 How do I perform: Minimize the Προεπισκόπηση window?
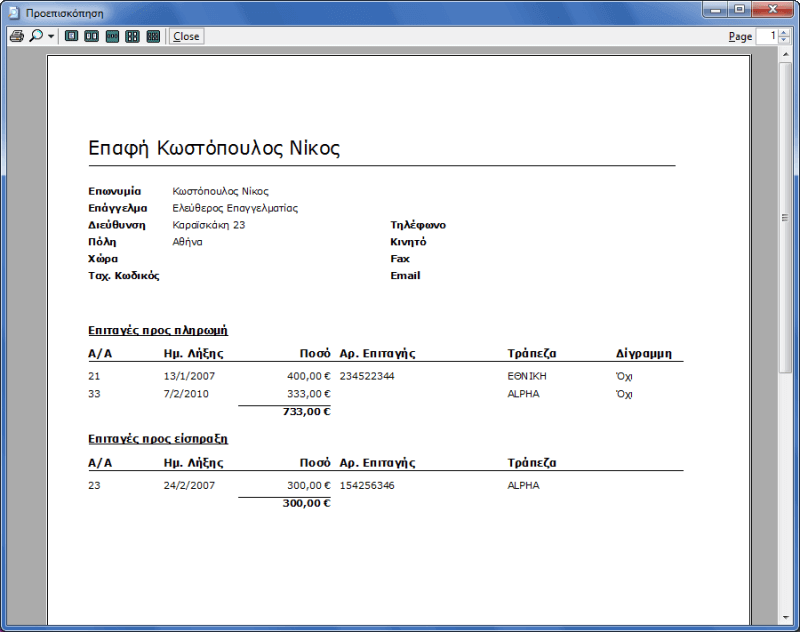pyautogui.click(x=714, y=9)
